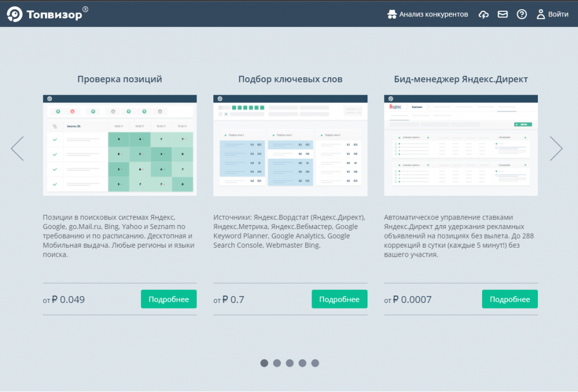Click Подробнее under Проверка позиций
The image size is (578, 392).
(169, 299)
